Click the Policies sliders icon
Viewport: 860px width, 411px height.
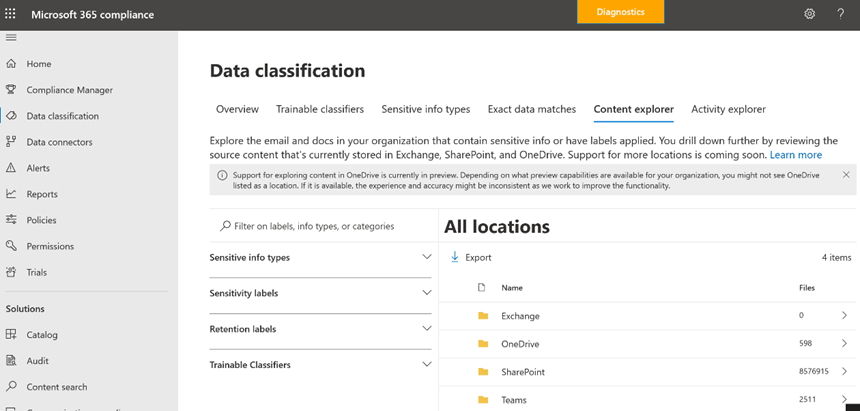click(x=11, y=220)
